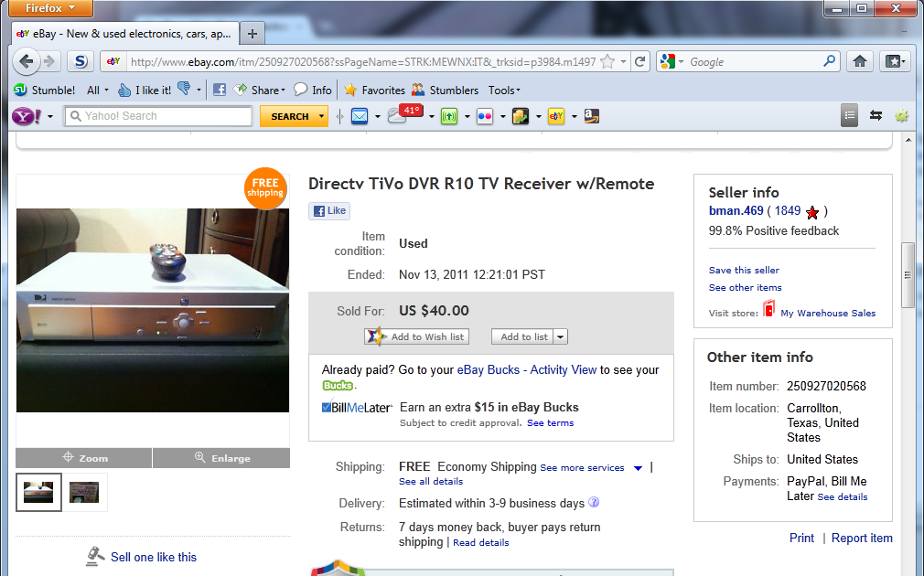Open eBay via the Yahoo toolbar icon
Image resolution: width=924 pixels, height=576 pixels.
(554, 116)
